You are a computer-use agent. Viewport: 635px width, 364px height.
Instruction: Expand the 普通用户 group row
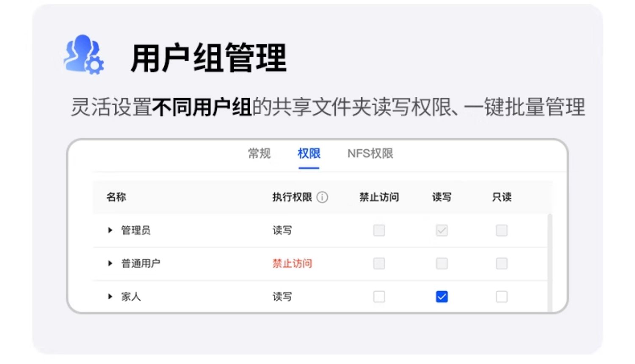point(110,263)
